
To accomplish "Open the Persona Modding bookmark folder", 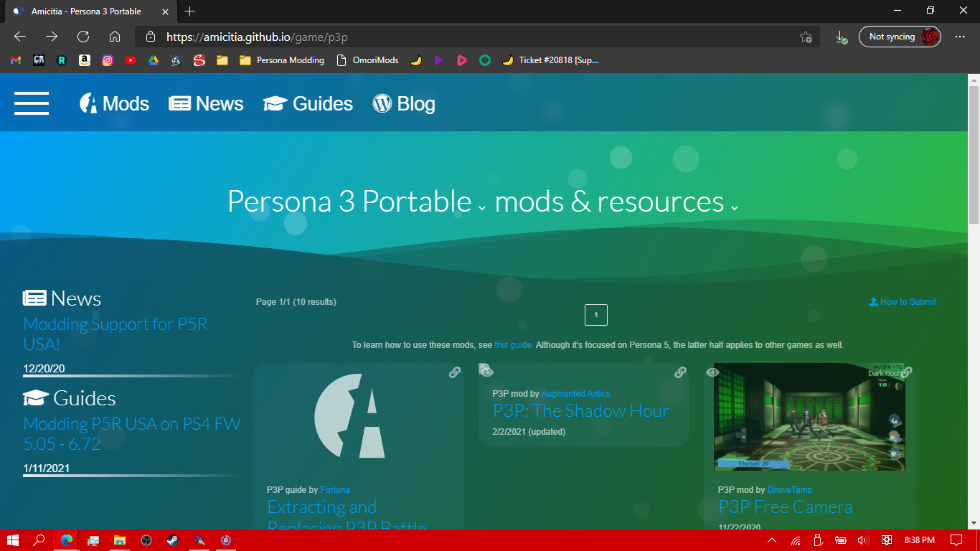I will pyautogui.click(x=282, y=60).
